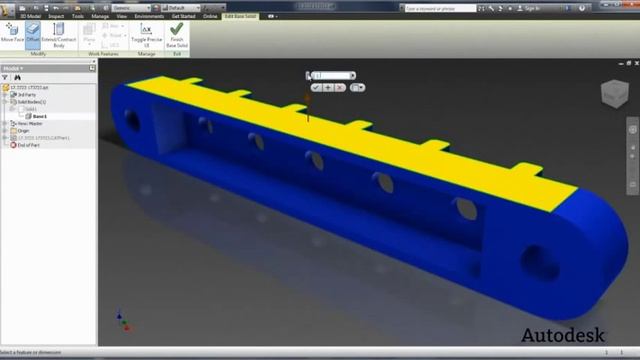Click the communication center wrench icon

tap(491, 8)
